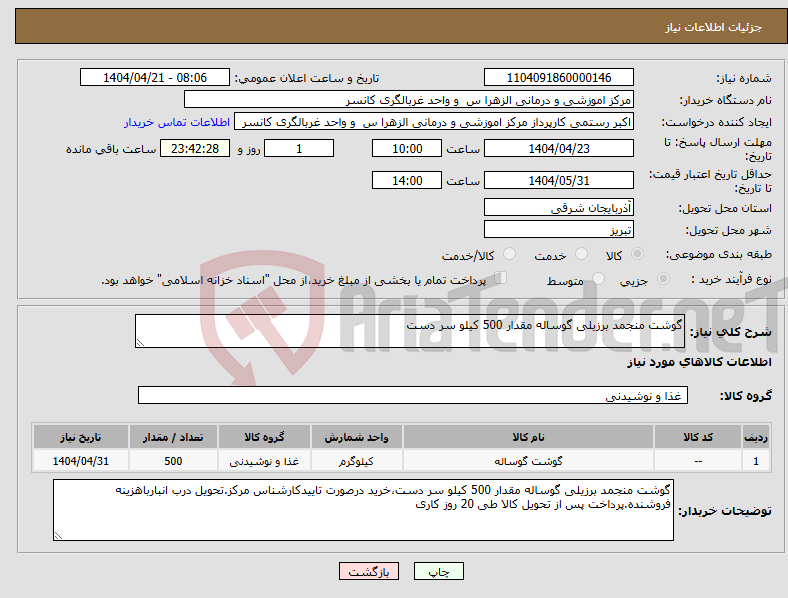
Task: Click the اطلاعات کالاهای مورد نیاز section heading
Action: (x=699, y=362)
